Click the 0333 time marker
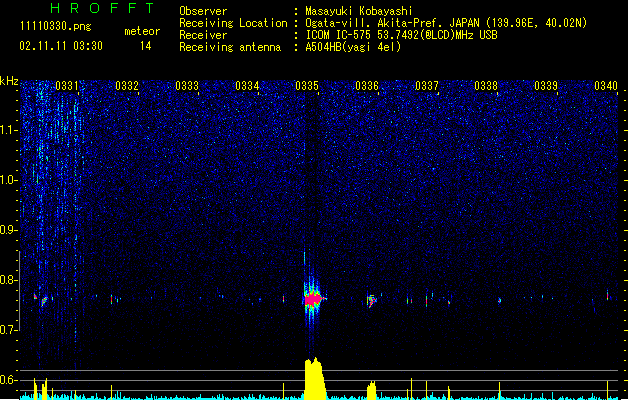Screen dimensions: 629x400 point(187,86)
